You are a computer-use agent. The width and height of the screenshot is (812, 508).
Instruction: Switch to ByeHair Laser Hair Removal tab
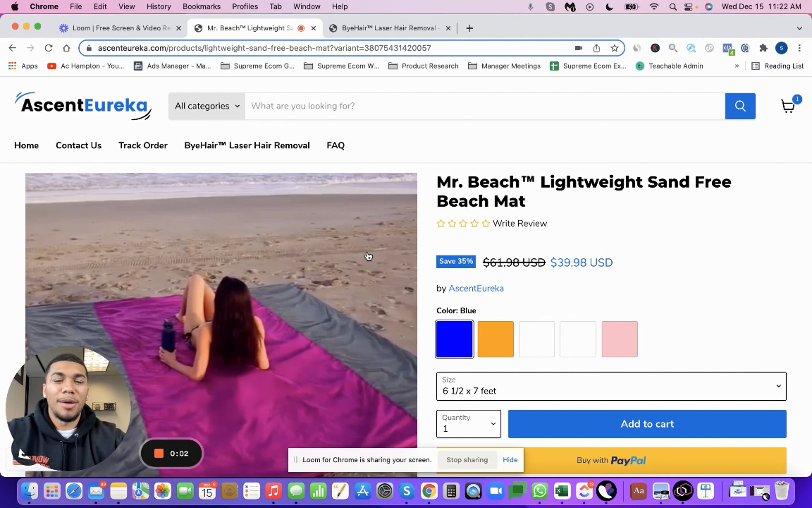(389, 28)
